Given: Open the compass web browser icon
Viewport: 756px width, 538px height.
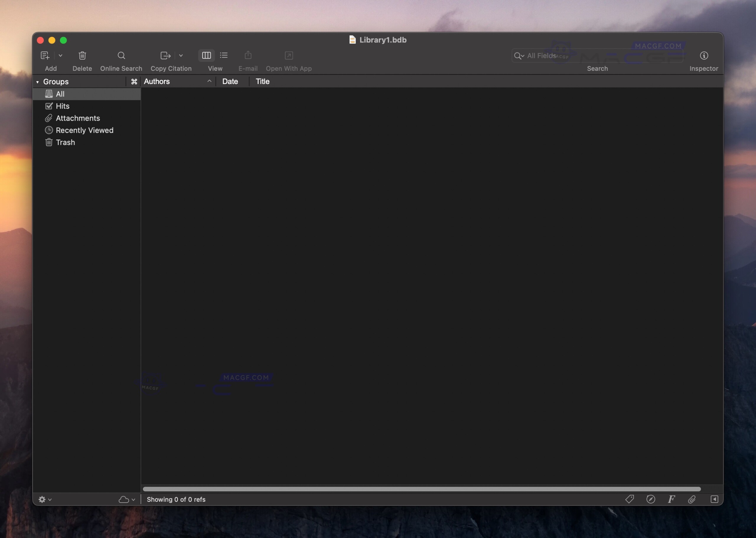Looking at the screenshot, I should tap(650, 499).
